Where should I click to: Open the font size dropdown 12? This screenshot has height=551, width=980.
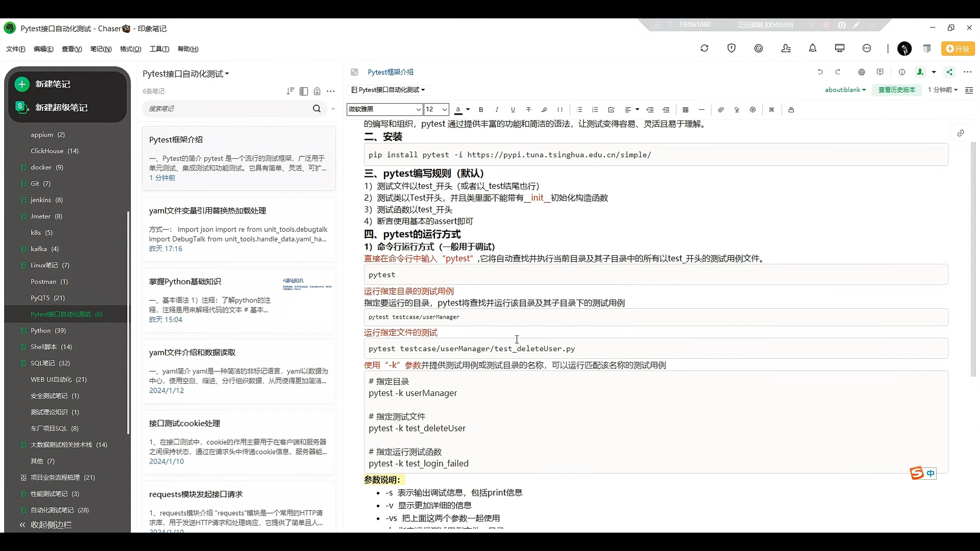point(436,109)
